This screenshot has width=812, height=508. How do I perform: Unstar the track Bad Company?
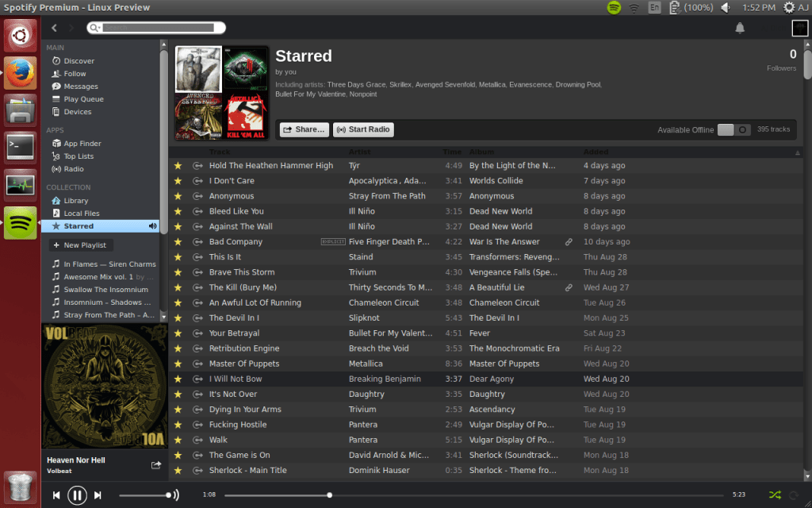tap(178, 241)
